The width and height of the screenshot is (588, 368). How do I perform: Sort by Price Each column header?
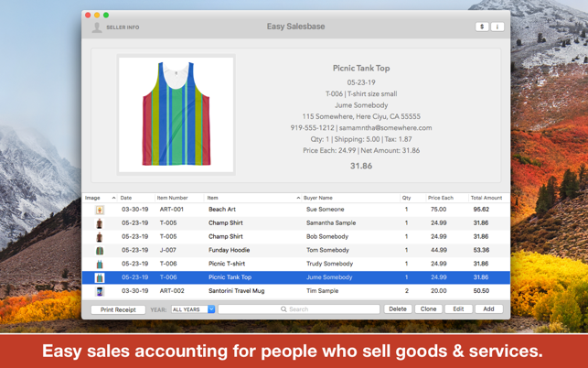point(441,198)
